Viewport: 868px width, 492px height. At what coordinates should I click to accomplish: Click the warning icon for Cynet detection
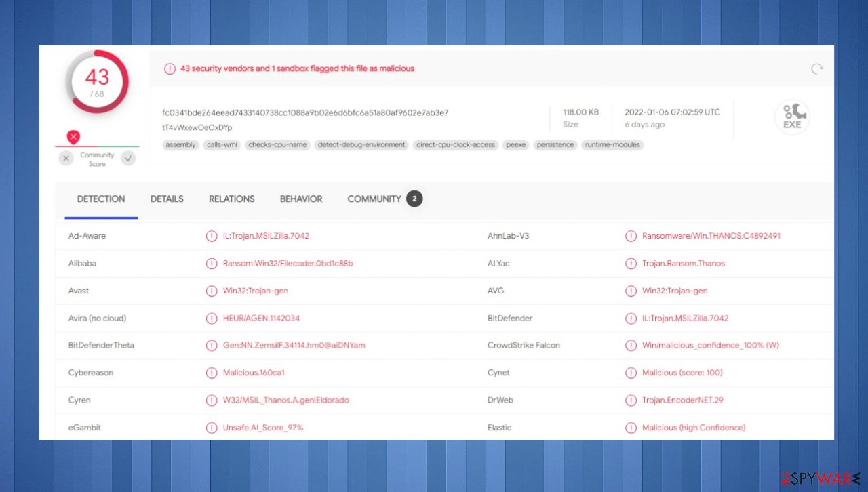click(631, 373)
